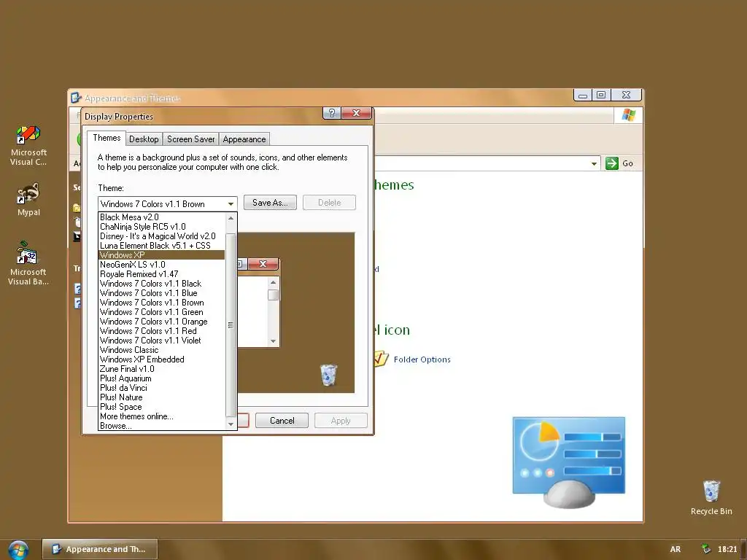
Task: Click theme list scrollbar up arrow
Action: tap(231, 217)
